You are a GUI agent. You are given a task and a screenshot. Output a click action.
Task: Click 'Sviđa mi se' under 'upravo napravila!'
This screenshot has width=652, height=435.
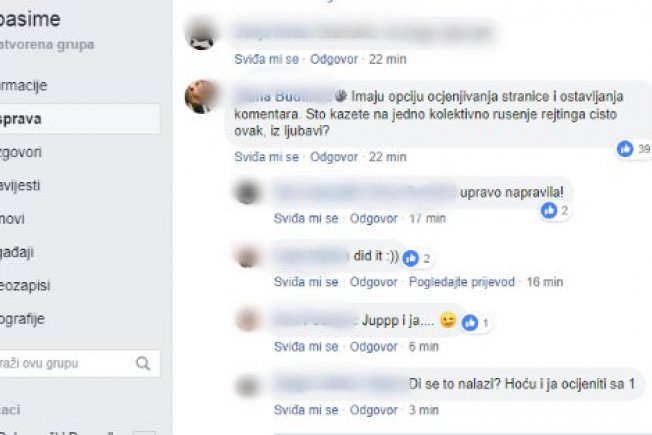pyautogui.click(x=306, y=218)
